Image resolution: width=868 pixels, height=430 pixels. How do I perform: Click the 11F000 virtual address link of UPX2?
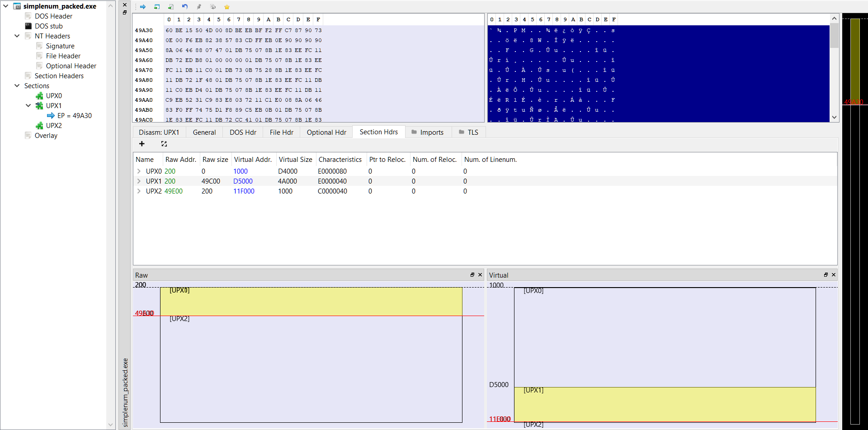point(244,191)
